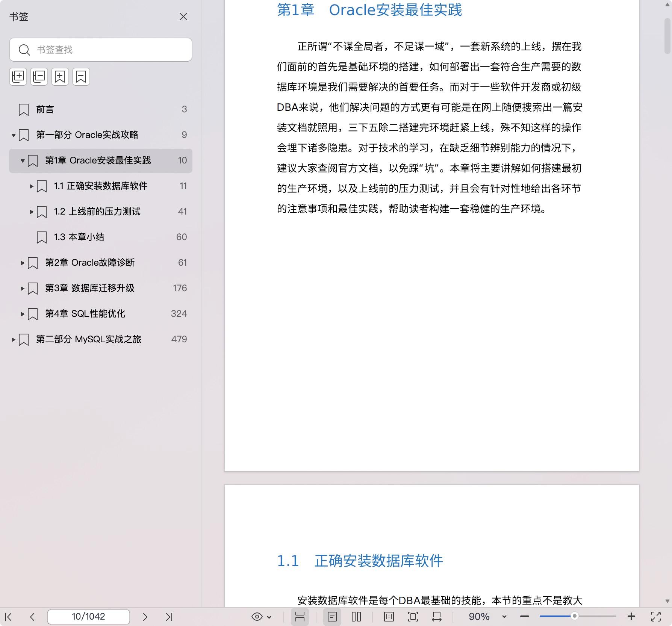Screen dimensions: 672x626
Task: Click the magnifier icon in bookmark search
Action: pos(24,50)
